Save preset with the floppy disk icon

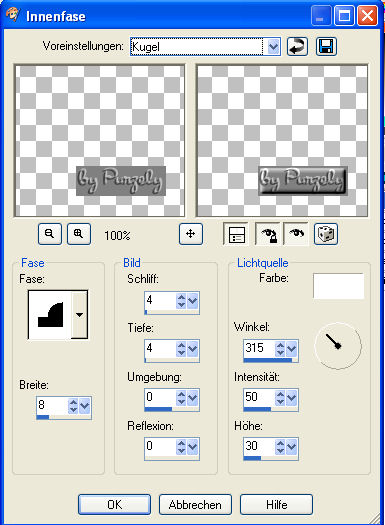click(326, 46)
